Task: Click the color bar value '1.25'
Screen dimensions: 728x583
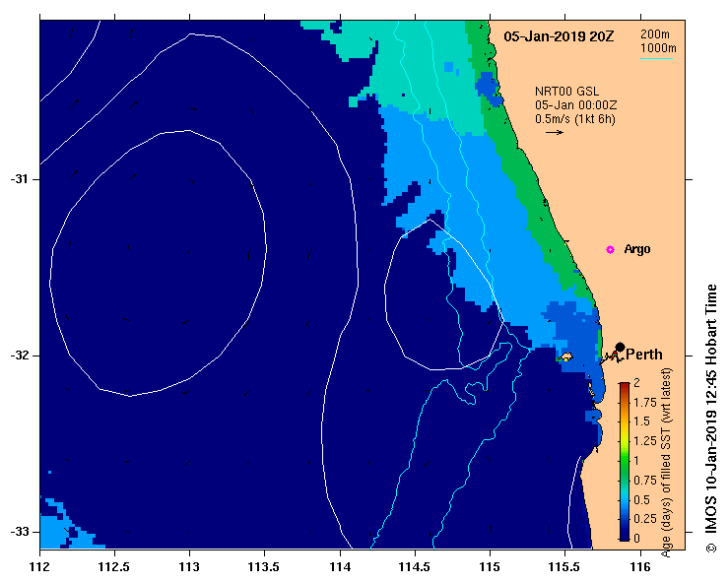Action: [x=645, y=441]
